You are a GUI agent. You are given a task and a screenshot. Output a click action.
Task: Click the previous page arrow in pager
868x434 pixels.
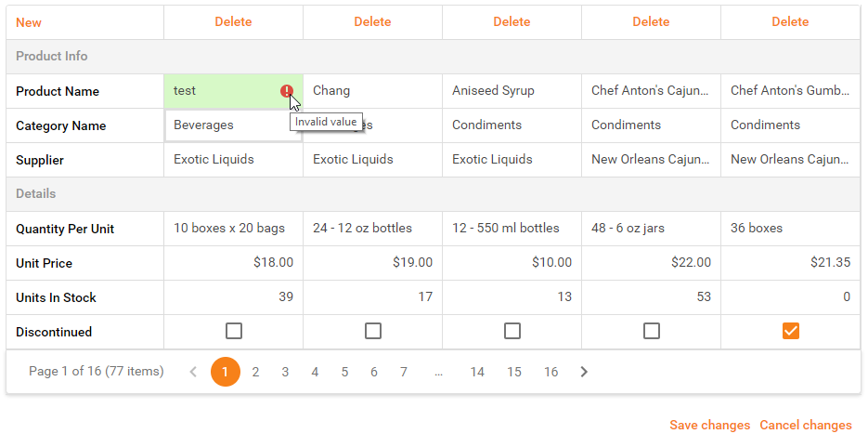[x=193, y=372]
